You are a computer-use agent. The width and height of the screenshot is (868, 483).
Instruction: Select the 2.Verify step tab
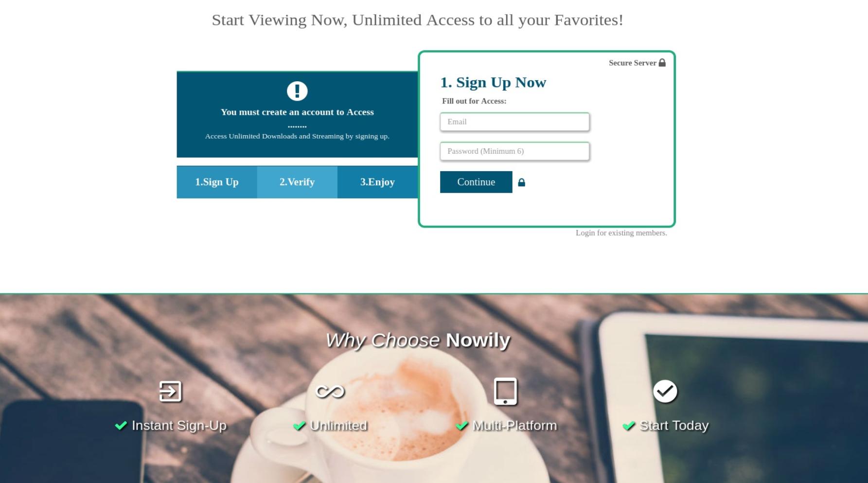coord(297,182)
